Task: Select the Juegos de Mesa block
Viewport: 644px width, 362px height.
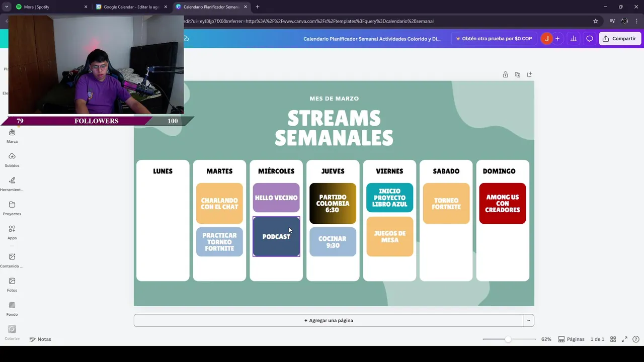Action: click(x=389, y=236)
